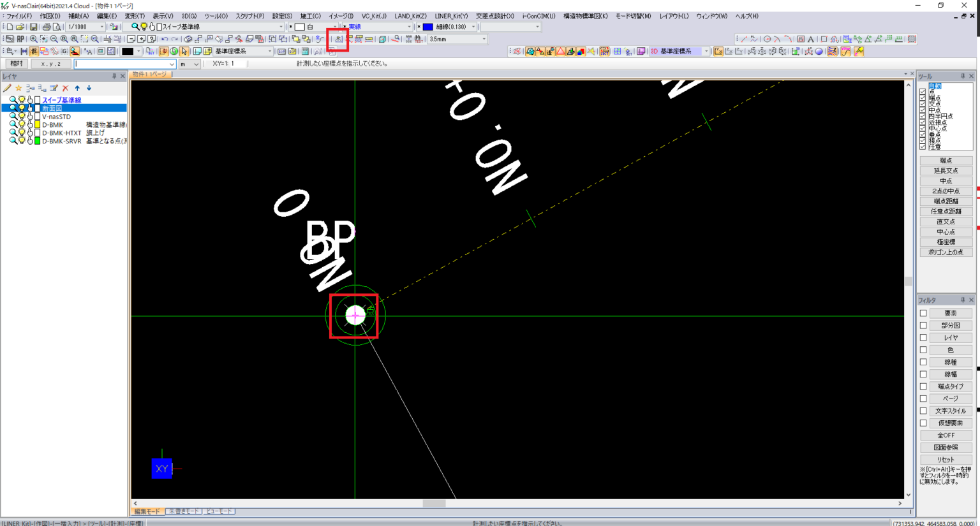980x526 pixels.
Task: Open the units m dropdown
Action: 195,63
